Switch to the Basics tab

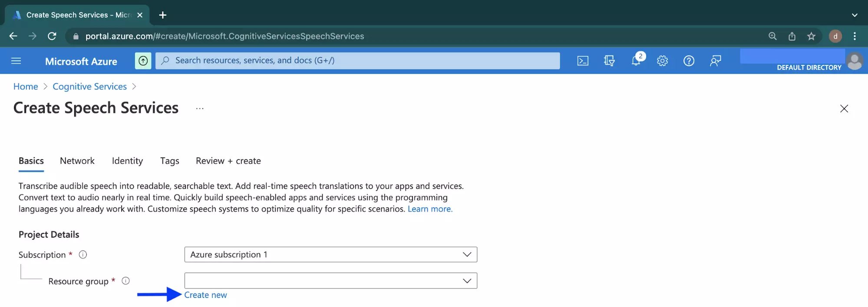click(31, 161)
